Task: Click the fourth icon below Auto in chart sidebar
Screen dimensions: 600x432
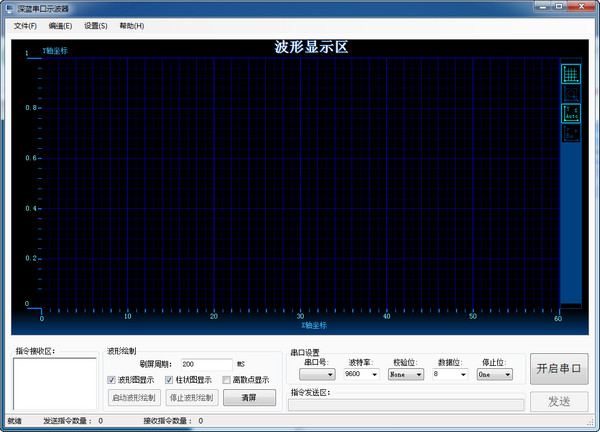Action: 571,131
